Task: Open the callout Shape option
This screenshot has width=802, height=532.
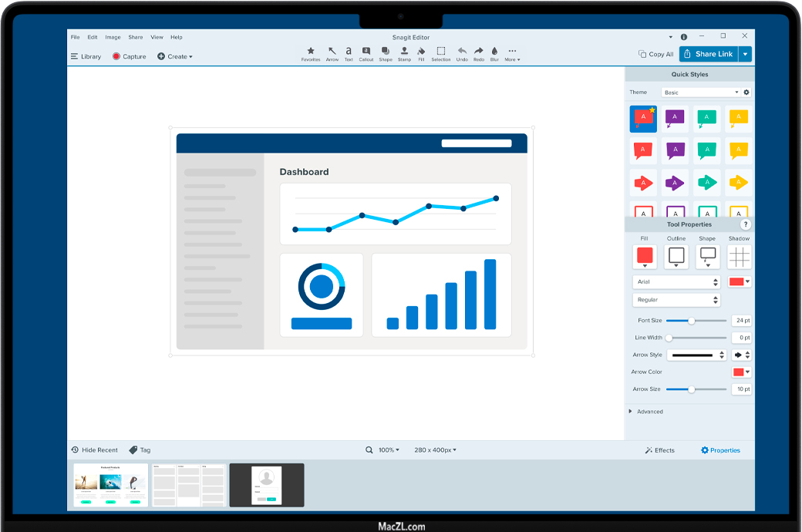Action: point(708,257)
